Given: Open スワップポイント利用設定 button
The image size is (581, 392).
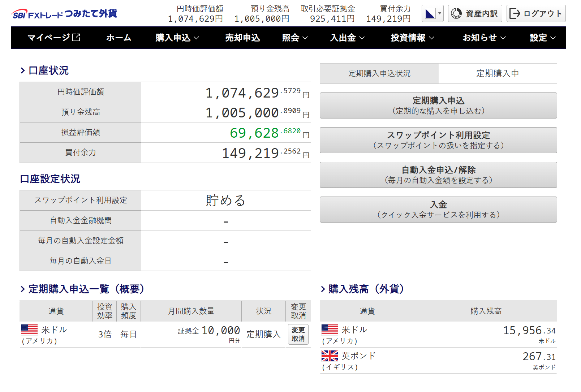Looking at the screenshot, I should coord(438,140).
